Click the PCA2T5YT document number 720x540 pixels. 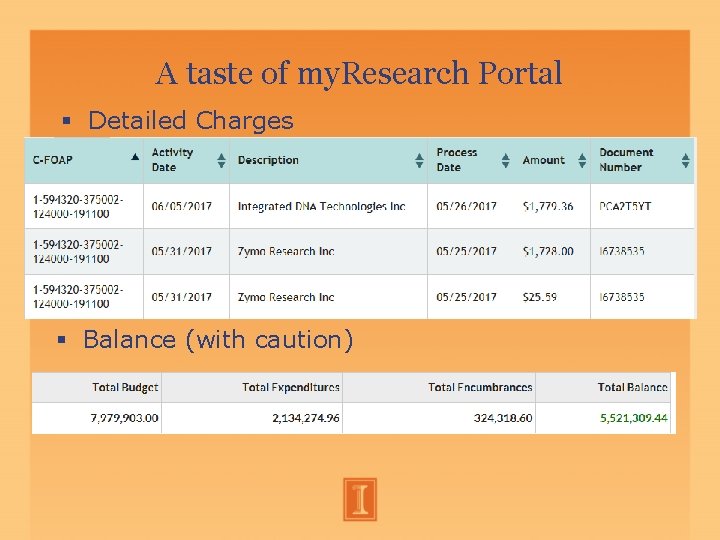[x=625, y=207]
